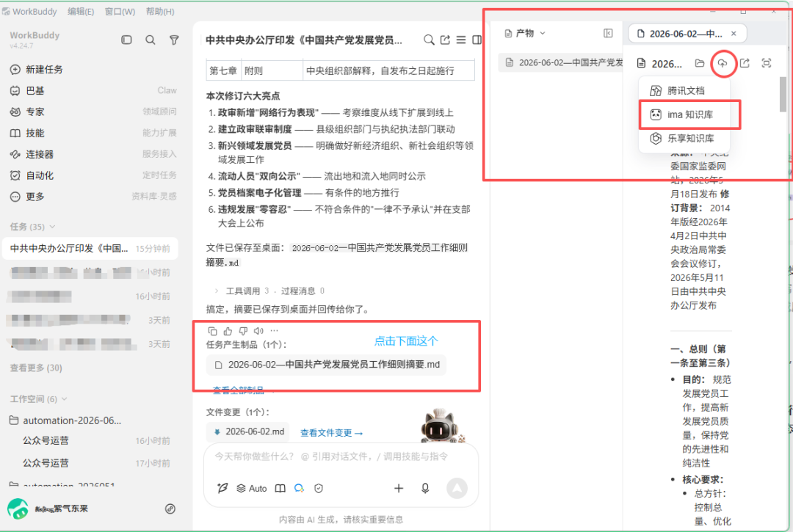Open the user avatar at the bottom left
Image resolution: width=793 pixels, height=532 pixels.
[x=18, y=509]
